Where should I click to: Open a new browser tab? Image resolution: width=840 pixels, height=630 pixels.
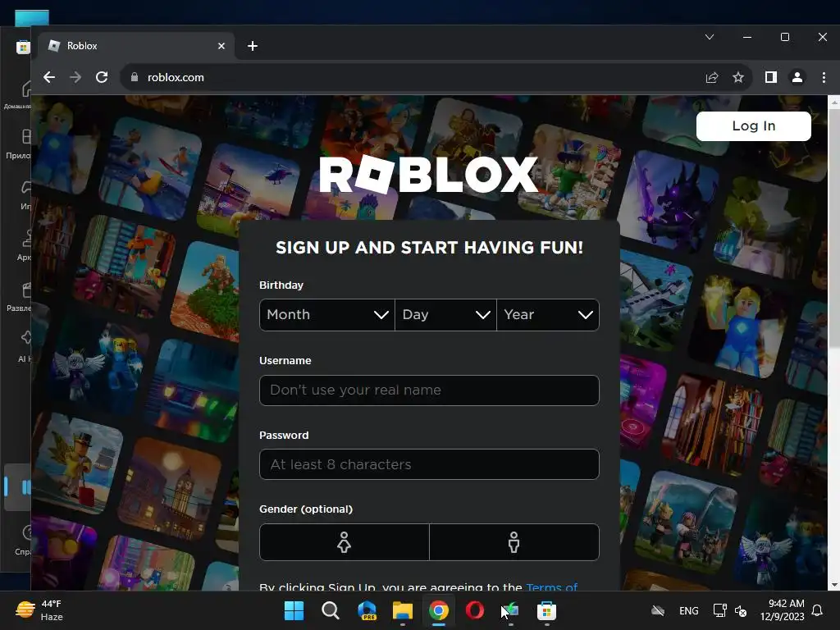click(x=253, y=46)
